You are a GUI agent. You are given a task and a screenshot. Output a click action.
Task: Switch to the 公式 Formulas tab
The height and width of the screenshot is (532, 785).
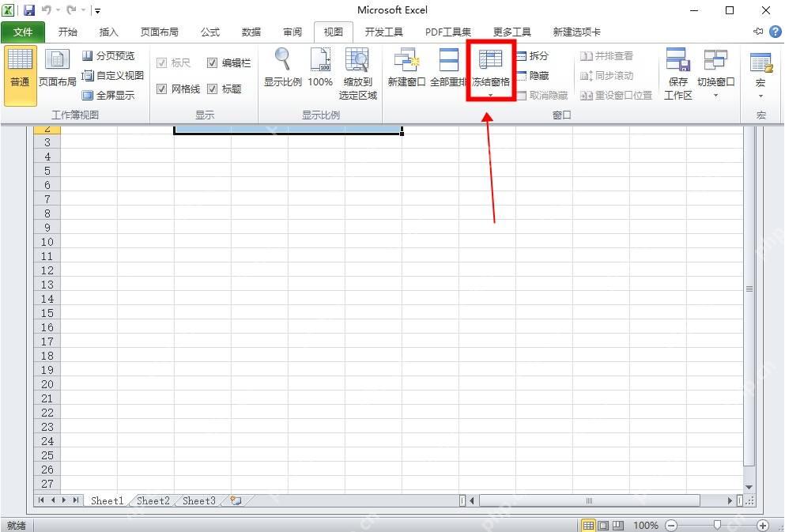210,32
